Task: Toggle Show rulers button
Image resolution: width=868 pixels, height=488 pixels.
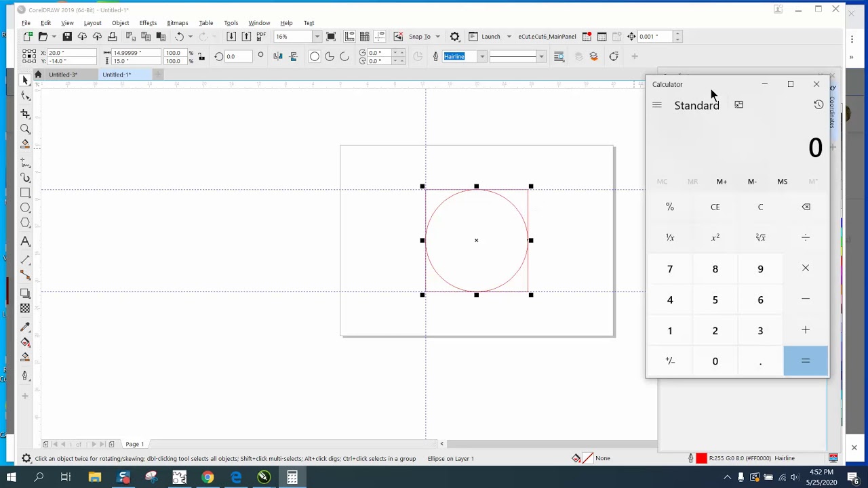Action: pos(349,37)
